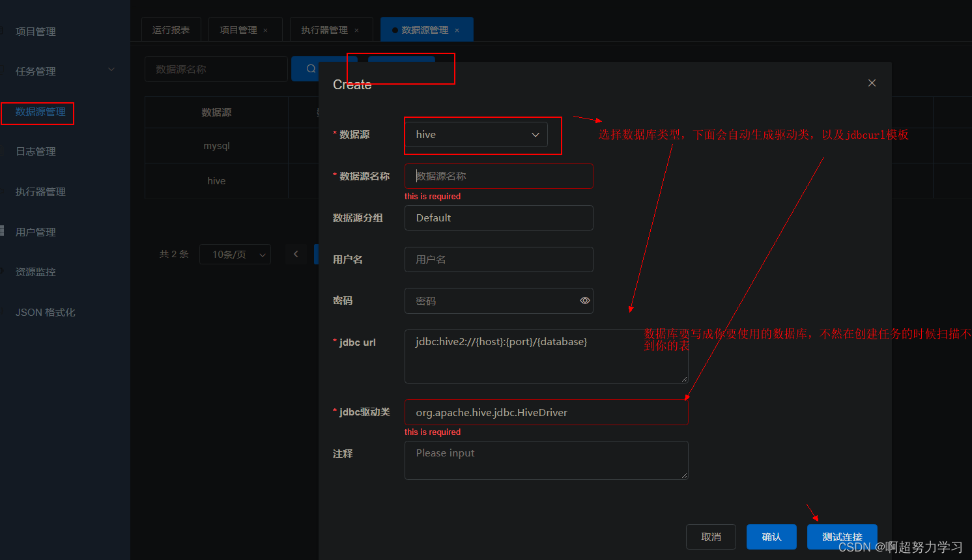This screenshot has width=972, height=560.
Task: Close the 项目管理 tab with its x
Action: pos(265,31)
